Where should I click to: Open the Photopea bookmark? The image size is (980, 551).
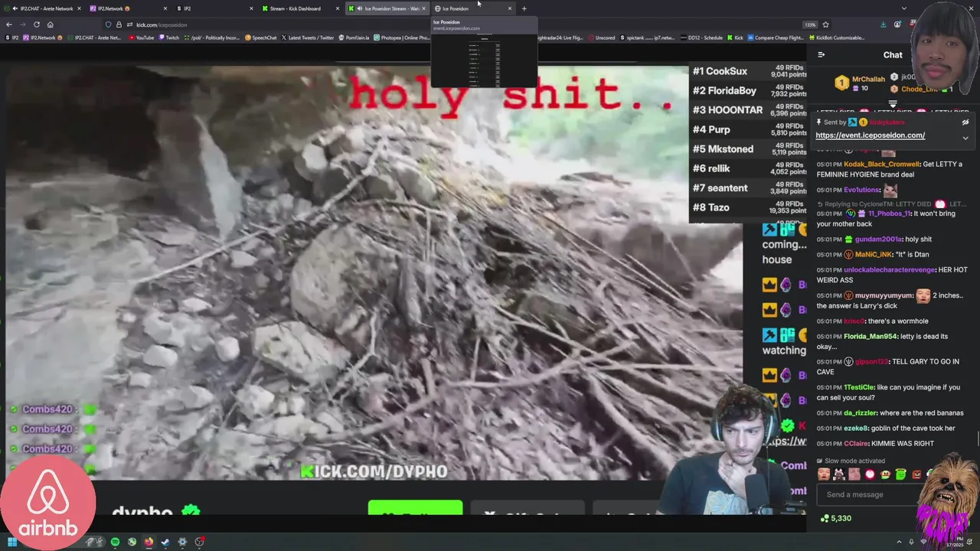(401, 37)
